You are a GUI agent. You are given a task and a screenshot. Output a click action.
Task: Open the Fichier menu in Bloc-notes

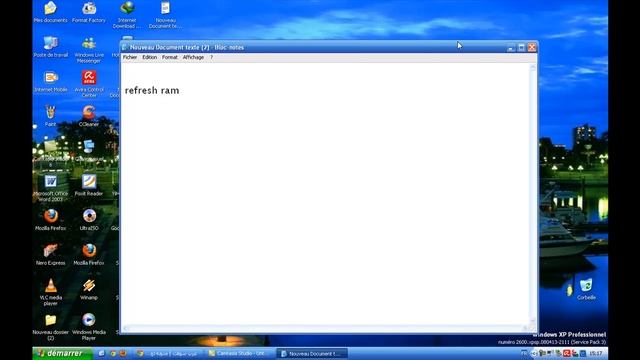130,58
